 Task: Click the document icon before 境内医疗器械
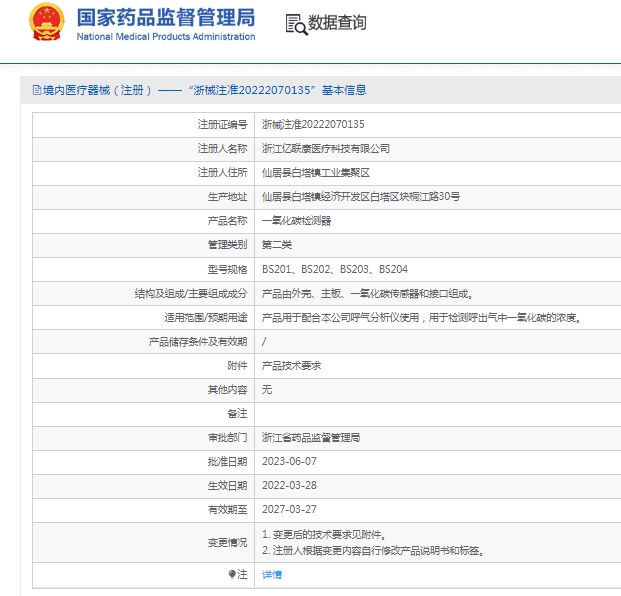click(37, 90)
